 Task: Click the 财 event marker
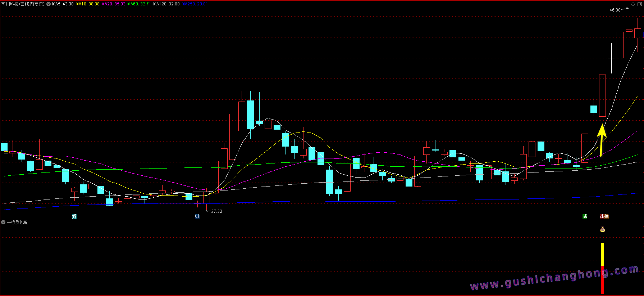197,216
